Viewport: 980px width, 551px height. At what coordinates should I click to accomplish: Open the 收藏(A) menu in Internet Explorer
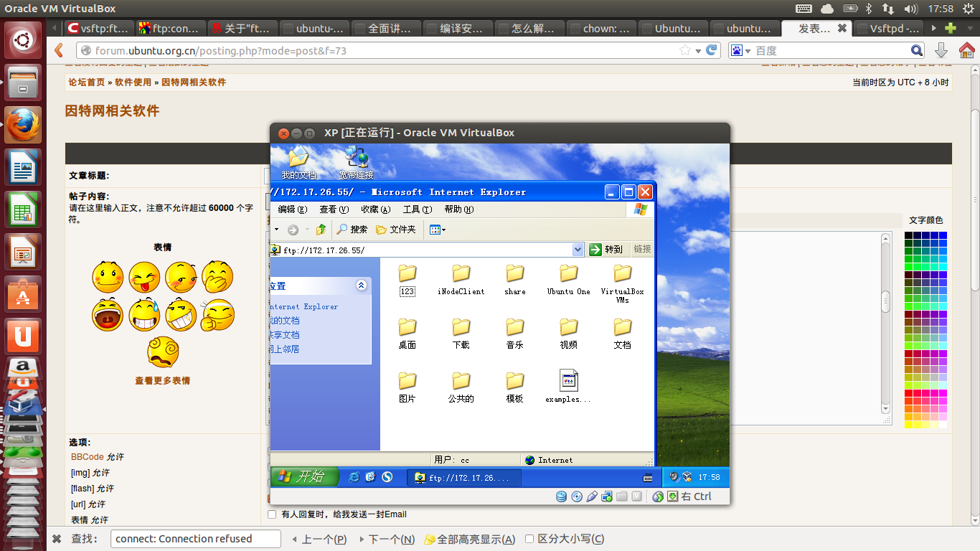click(376, 209)
